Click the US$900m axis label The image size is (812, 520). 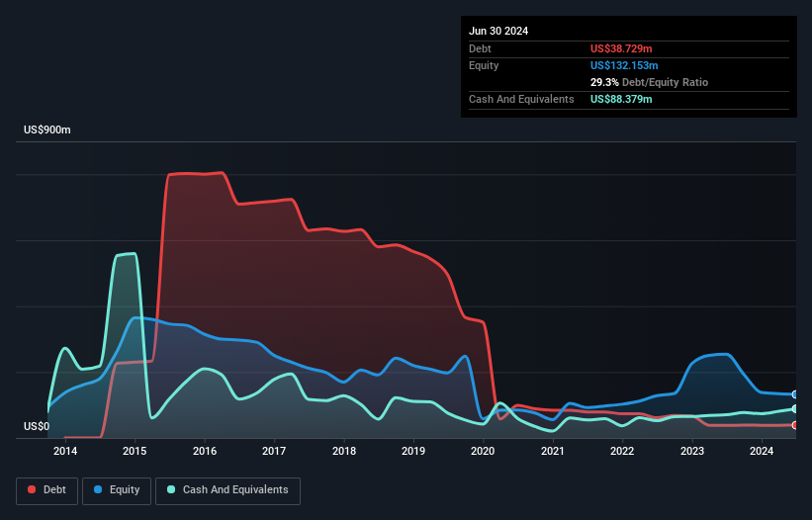click(x=47, y=130)
